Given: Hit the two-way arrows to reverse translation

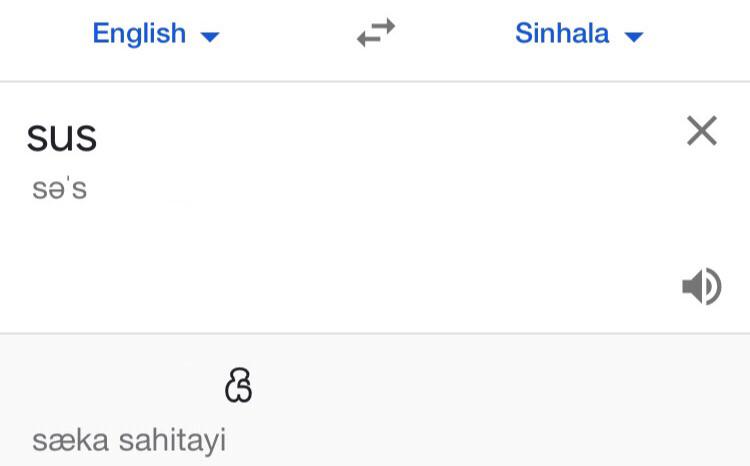Looking at the screenshot, I should tap(376, 34).
